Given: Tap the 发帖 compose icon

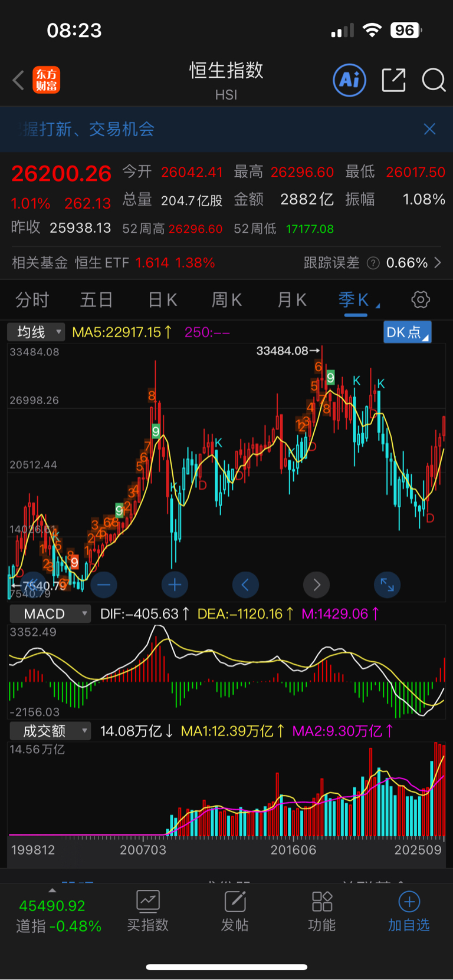Looking at the screenshot, I should coord(235,901).
